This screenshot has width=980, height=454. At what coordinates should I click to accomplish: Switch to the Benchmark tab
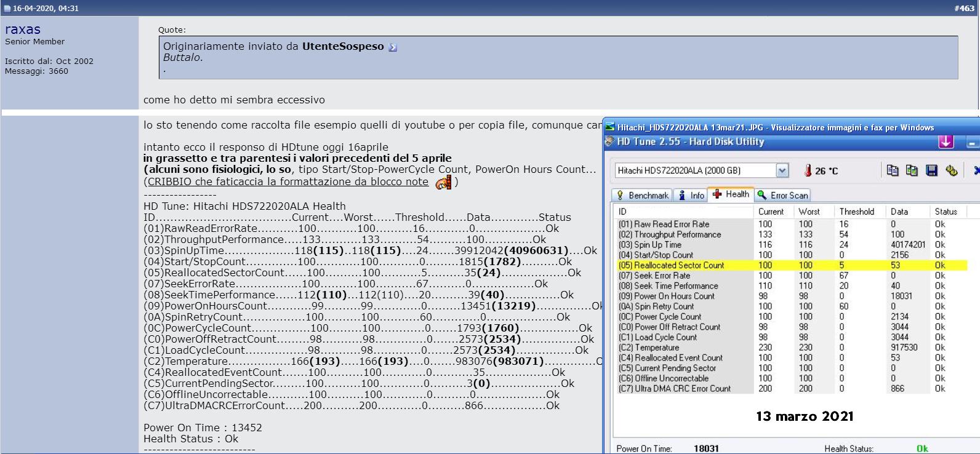tap(642, 195)
